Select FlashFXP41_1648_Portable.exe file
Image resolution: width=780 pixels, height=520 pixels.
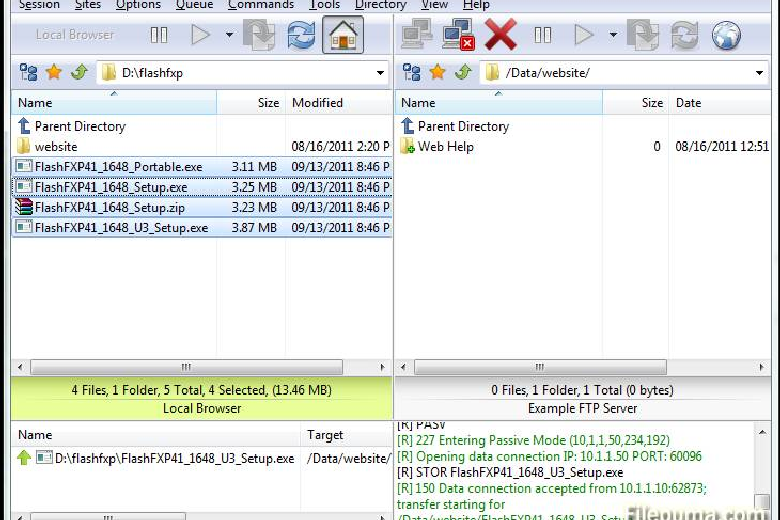click(x=202, y=167)
